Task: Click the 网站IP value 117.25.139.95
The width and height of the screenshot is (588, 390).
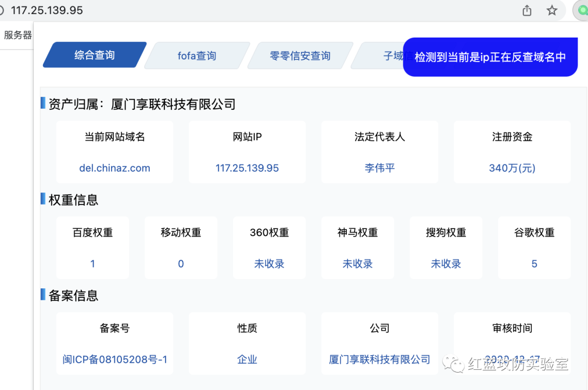Action: coord(247,168)
